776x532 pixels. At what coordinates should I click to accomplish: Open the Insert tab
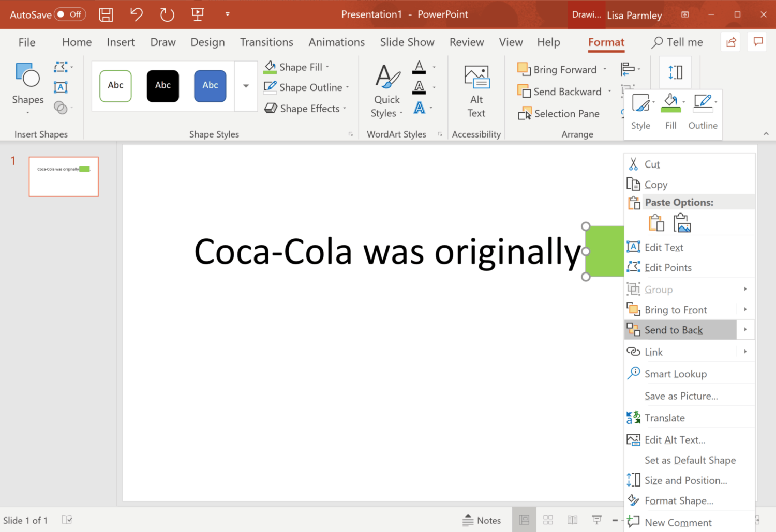coord(121,42)
